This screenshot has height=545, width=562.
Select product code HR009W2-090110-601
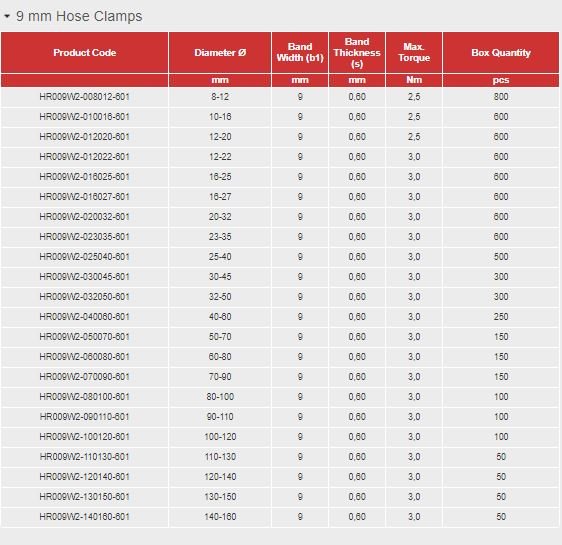pos(84,417)
